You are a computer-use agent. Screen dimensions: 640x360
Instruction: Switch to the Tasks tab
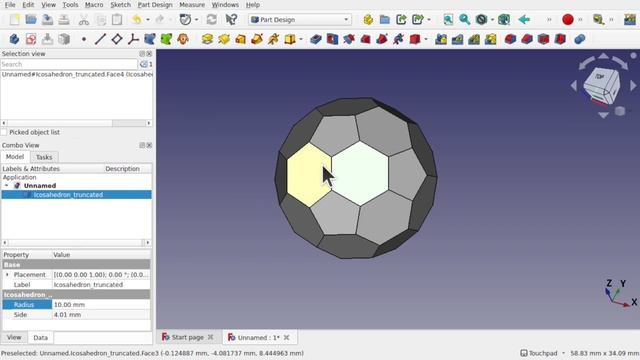point(44,157)
